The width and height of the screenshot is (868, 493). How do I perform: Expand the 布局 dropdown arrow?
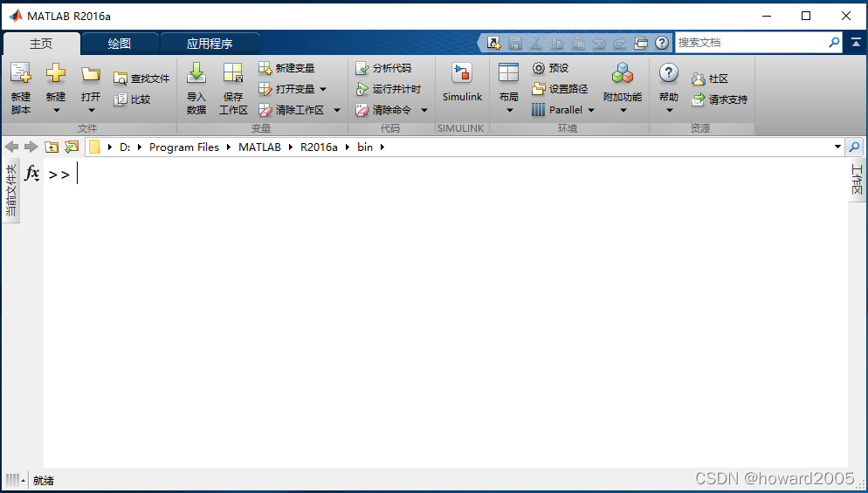coord(509,110)
